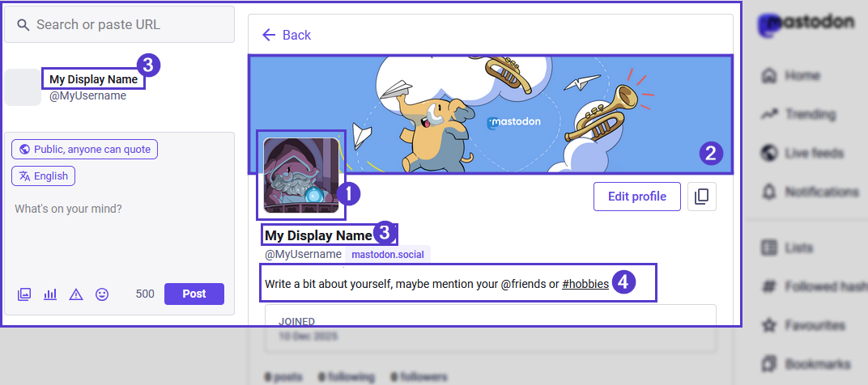Click the JOINED field label
This screenshot has width=868, height=385.
(x=296, y=321)
